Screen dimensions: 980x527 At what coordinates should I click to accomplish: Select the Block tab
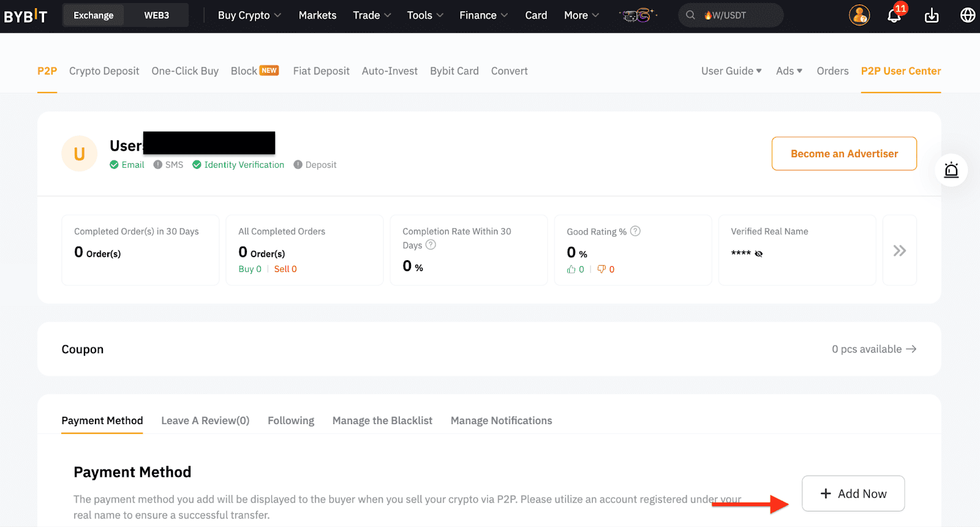[244, 71]
